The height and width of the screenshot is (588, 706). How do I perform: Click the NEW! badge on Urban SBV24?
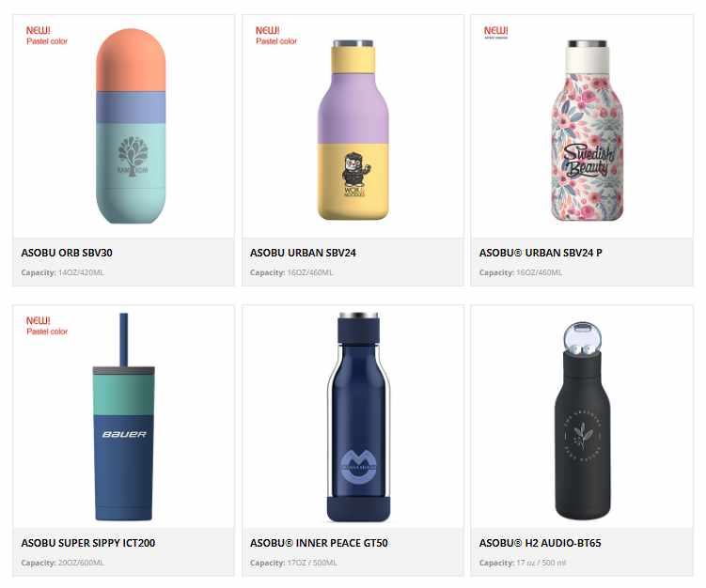(276, 36)
